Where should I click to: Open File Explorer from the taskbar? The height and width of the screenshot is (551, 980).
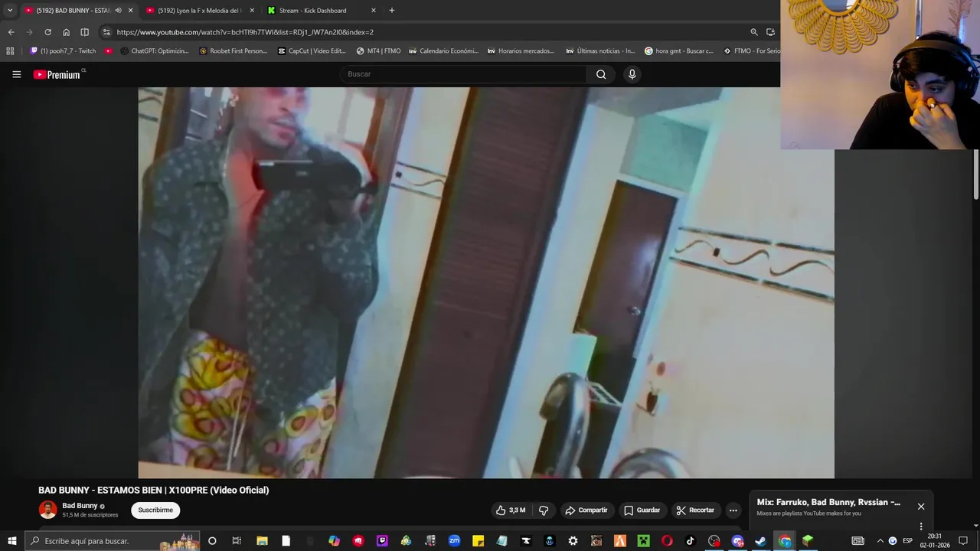click(x=262, y=541)
